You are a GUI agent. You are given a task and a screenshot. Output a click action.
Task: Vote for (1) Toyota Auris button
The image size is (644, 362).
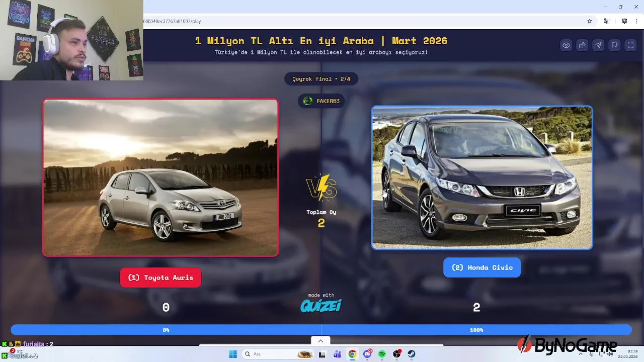pyautogui.click(x=160, y=278)
